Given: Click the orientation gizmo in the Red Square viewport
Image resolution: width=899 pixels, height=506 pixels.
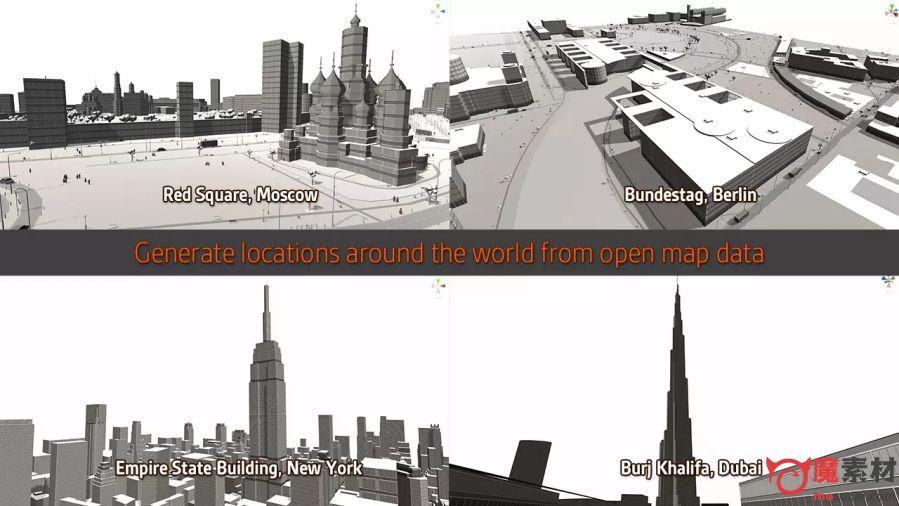Looking at the screenshot, I should tap(439, 11).
